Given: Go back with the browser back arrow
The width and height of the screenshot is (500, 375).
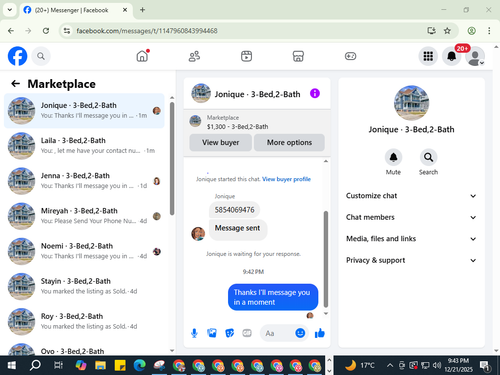Looking at the screenshot, I should point(11,31).
